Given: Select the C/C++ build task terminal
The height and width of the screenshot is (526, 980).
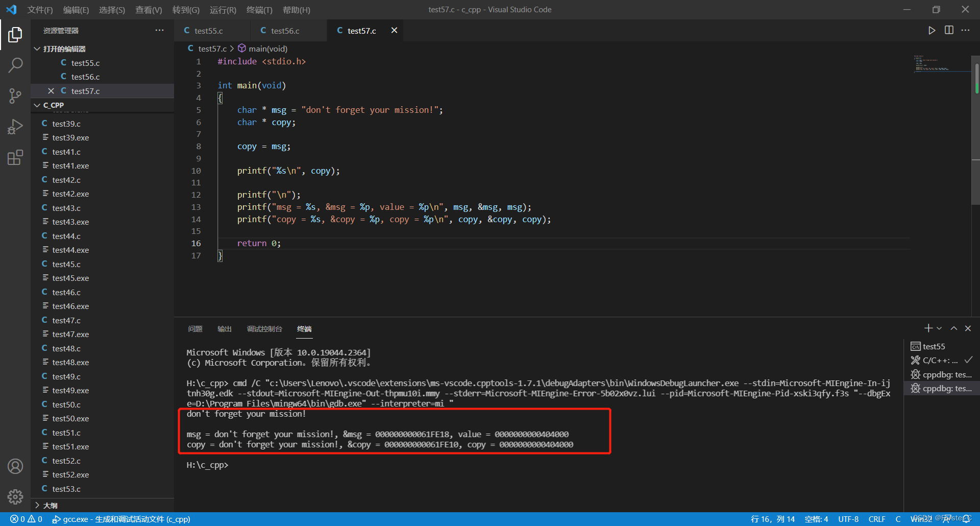Looking at the screenshot, I should coord(941,361).
